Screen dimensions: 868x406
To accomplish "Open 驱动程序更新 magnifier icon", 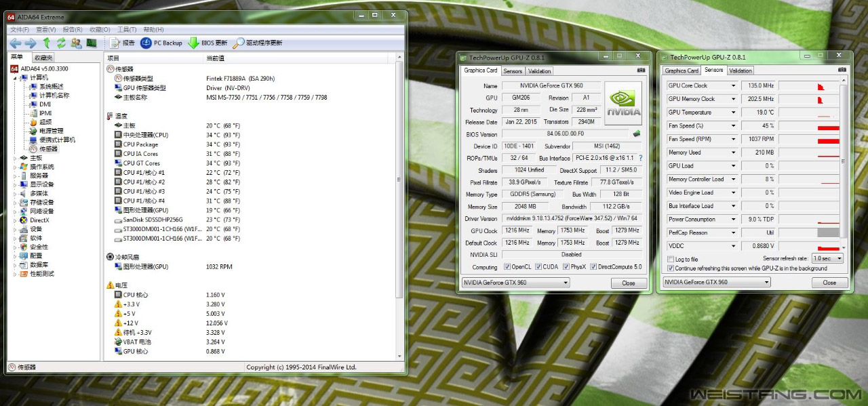I will click(x=239, y=43).
